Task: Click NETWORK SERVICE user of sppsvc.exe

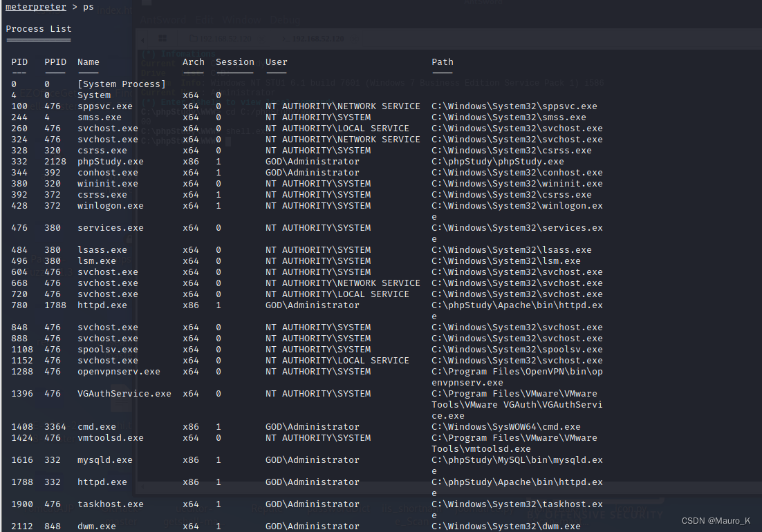Action: [x=342, y=106]
